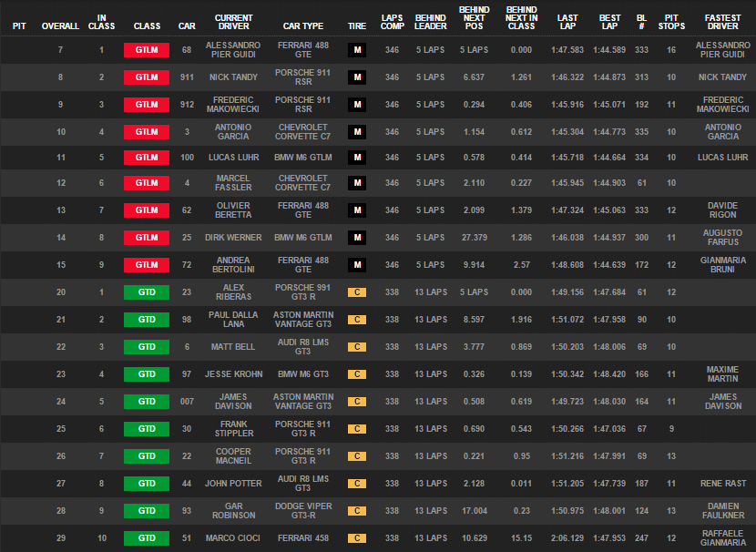Click the Pit Stops column header
756x552 pixels.
point(671,22)
